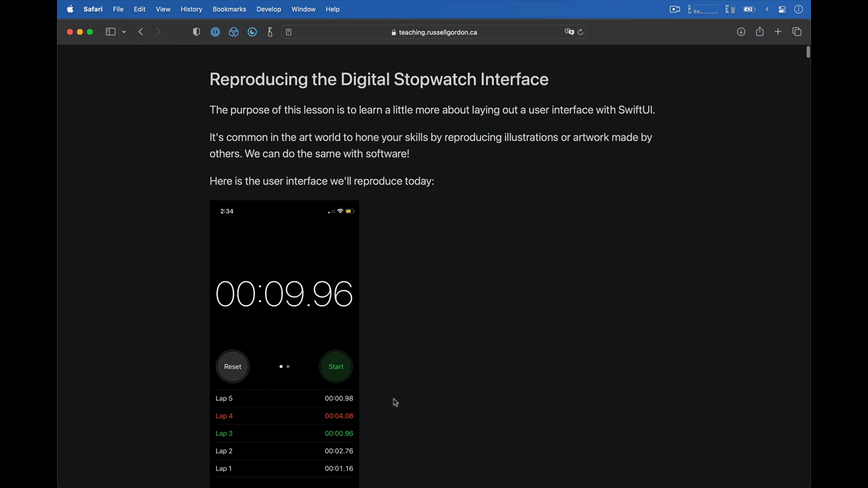Open Control Center from the menu bar
The width and height of the screenshot is (868, 488).
coord(782,9)
